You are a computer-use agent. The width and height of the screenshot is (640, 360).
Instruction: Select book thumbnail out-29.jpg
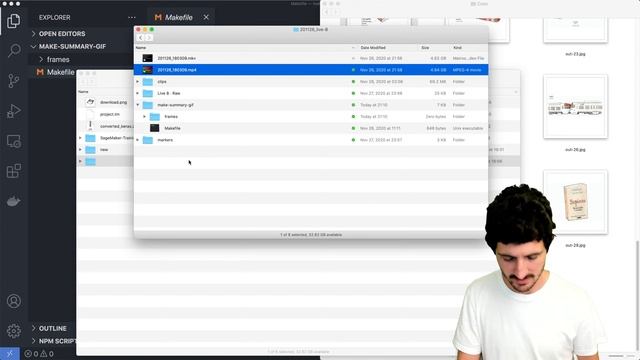pos(575,202)
